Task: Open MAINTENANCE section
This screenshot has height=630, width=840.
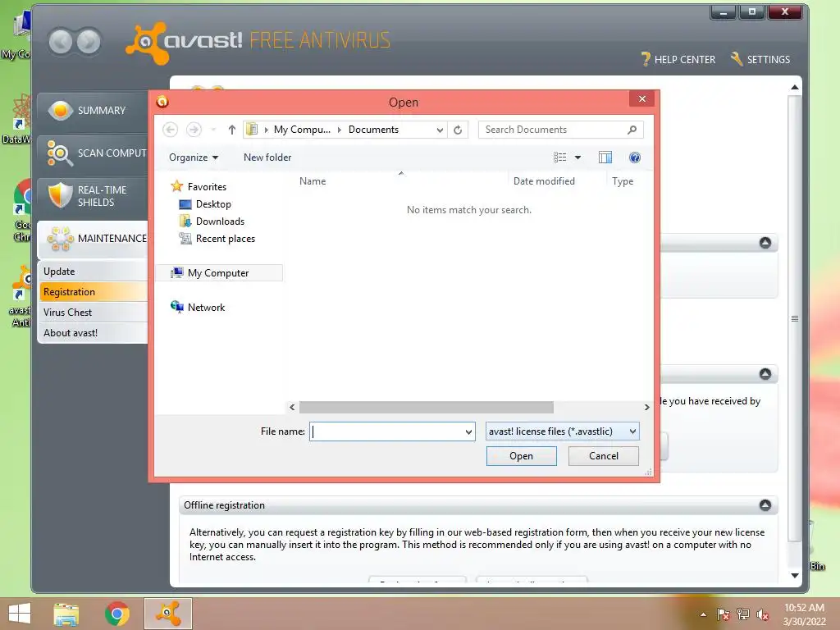Action: tap(93, 239)
